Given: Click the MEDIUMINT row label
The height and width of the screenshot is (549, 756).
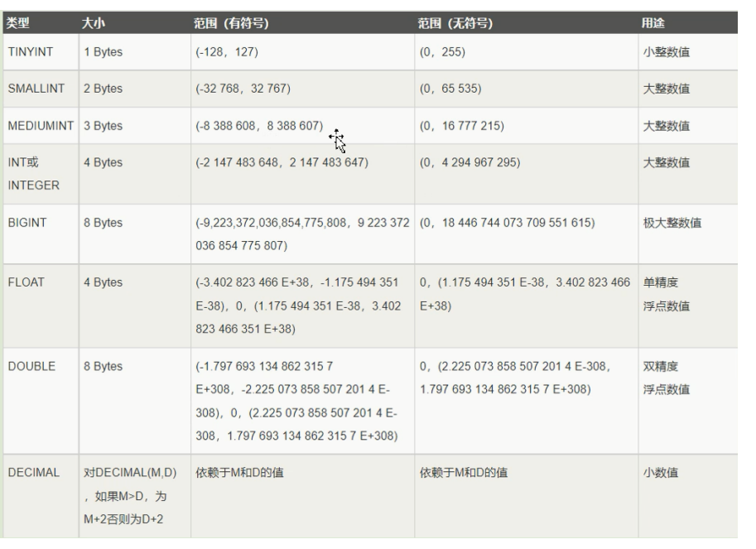Looking at the screenshot, I should (x=41, y=126).
